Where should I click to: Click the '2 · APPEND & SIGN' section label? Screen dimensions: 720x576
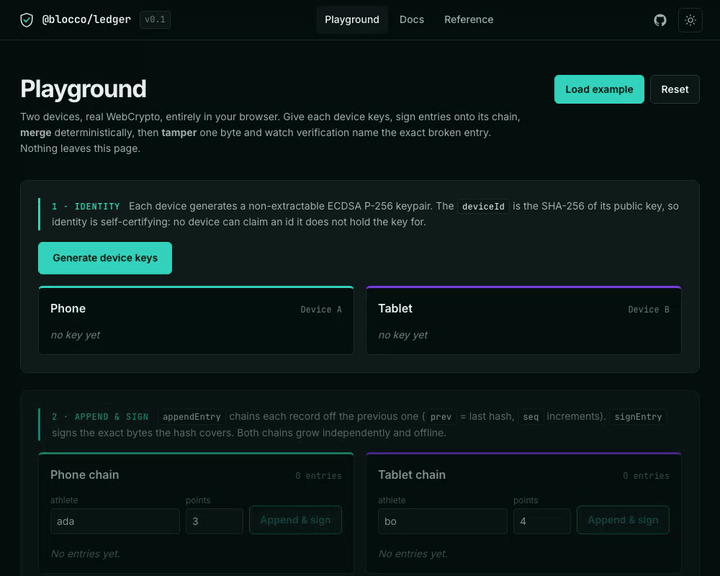(100, 417)
